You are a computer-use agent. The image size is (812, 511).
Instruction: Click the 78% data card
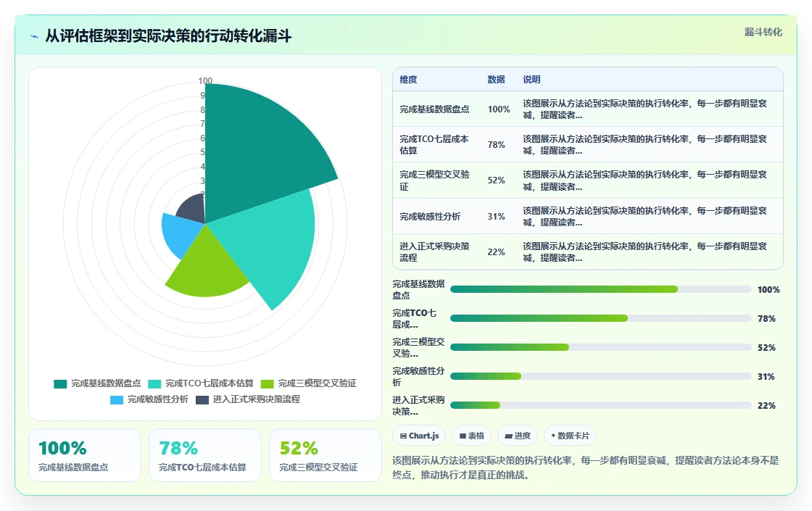[x=205, y=455]
